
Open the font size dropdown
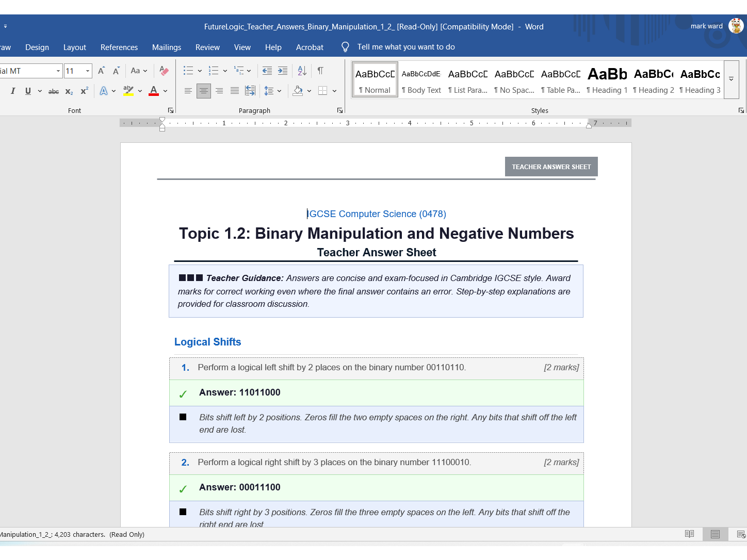[x=88, y=71]
